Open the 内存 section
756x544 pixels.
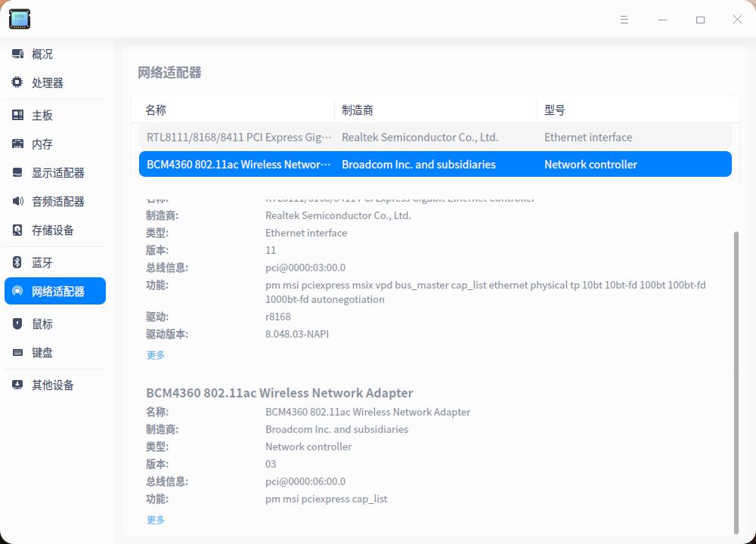[x=42, y=144]
